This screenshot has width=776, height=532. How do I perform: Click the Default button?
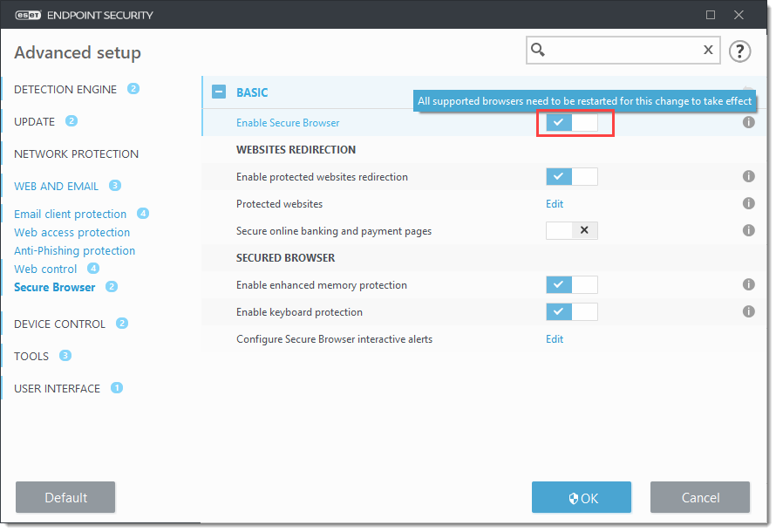coord(65,497)
